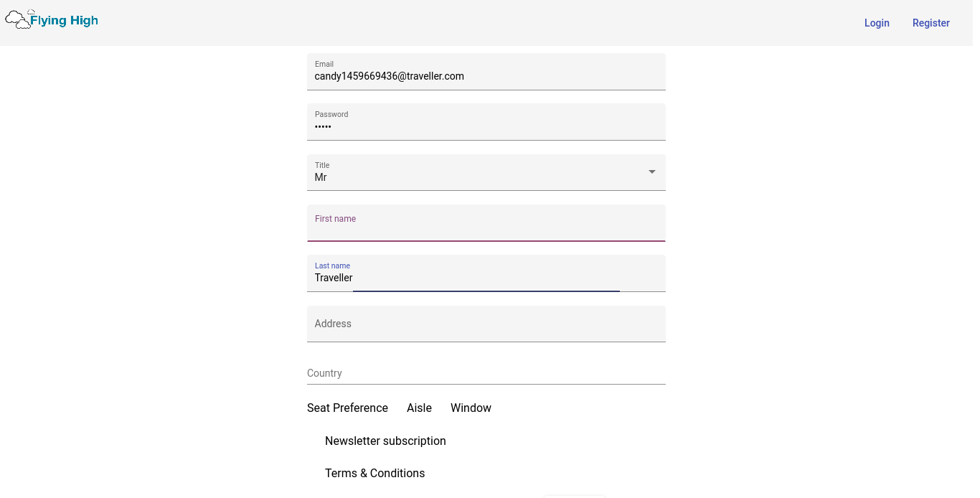This screenshot has width=980, height=498.
Task: Focus the Email input field
Action: coord(486,72)
